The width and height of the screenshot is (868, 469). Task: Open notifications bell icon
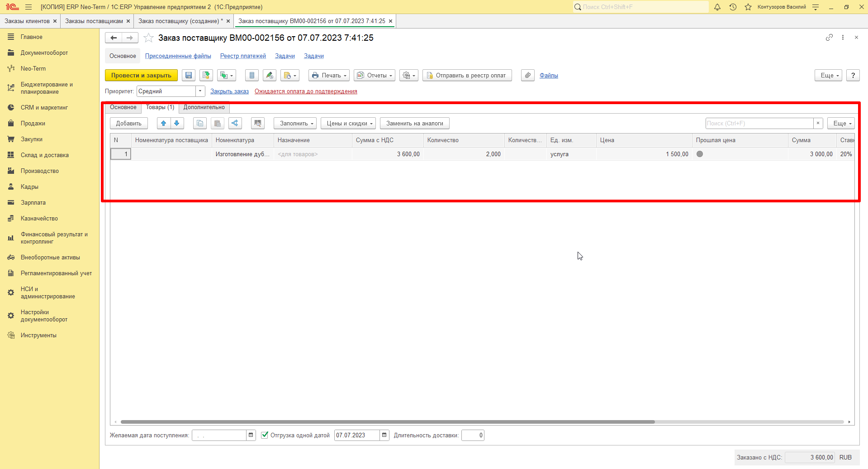[x=717, y=7]
